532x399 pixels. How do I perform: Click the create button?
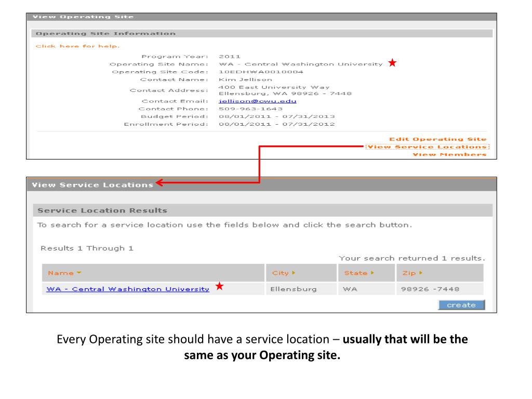(x=461, y=305)
